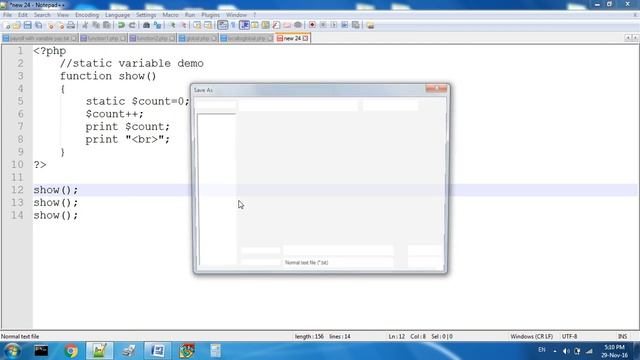Click the taskbar clock showing 5:10 PM
The height and width of the screenshot is (360, 640).
tap(614, 351)
